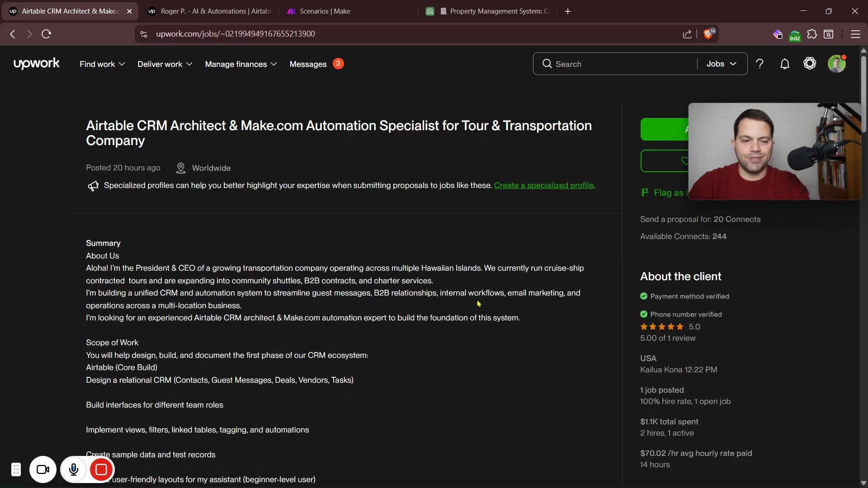Stop the screen recording
This screenshot has width=868, height=488.
tap(101, 470)
